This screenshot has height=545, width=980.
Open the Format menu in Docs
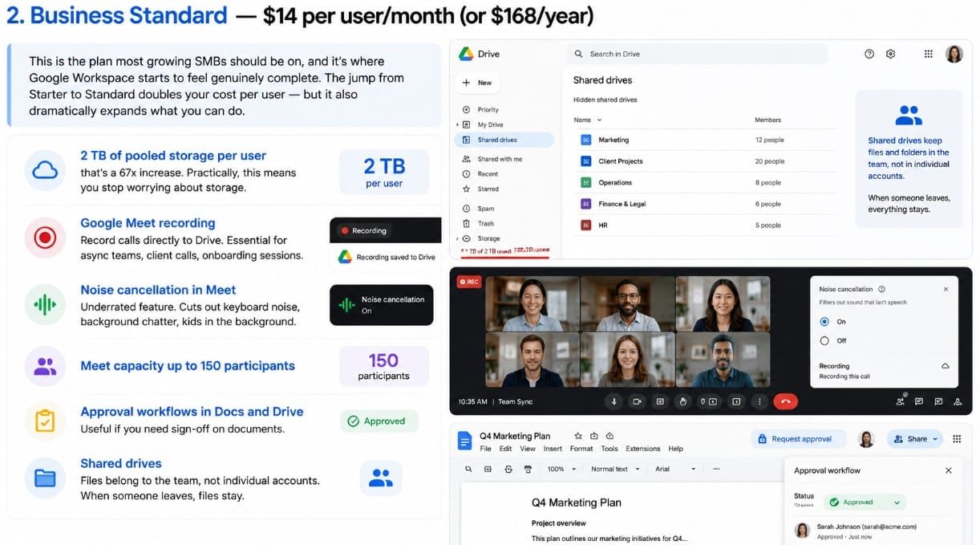tap(581, 449)
